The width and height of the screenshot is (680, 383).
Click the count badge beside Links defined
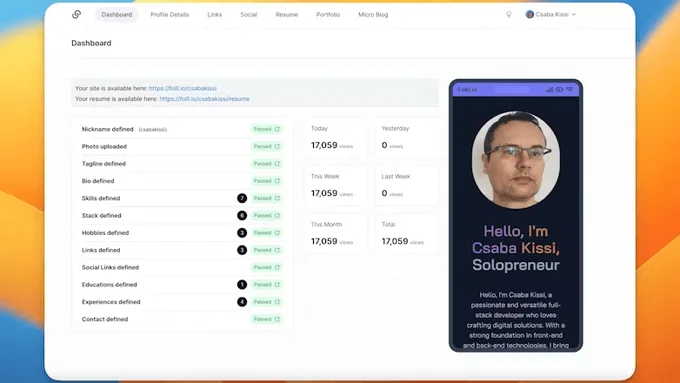tap(242, 250)
